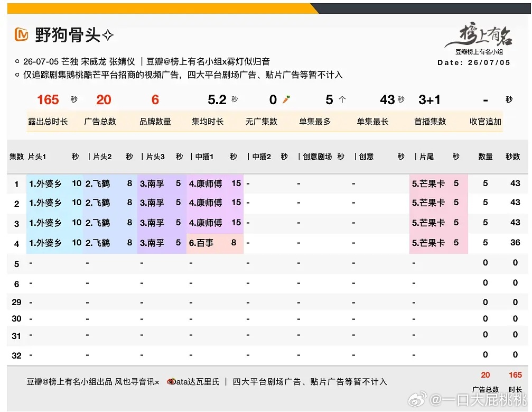Click the 3+1 premiere episodes value
Screen dimensions: 532x412
(429, 99)
